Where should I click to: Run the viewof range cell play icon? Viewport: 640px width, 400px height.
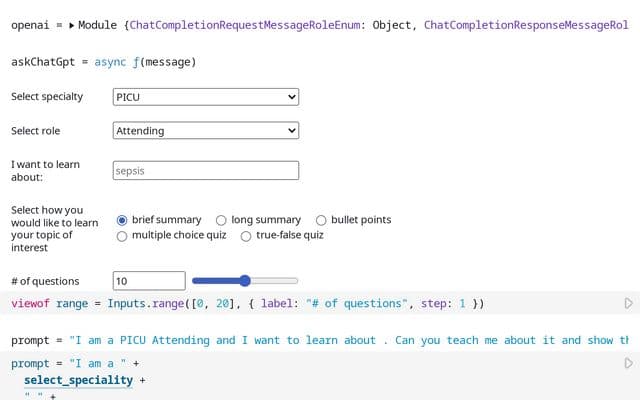[628, 303]
